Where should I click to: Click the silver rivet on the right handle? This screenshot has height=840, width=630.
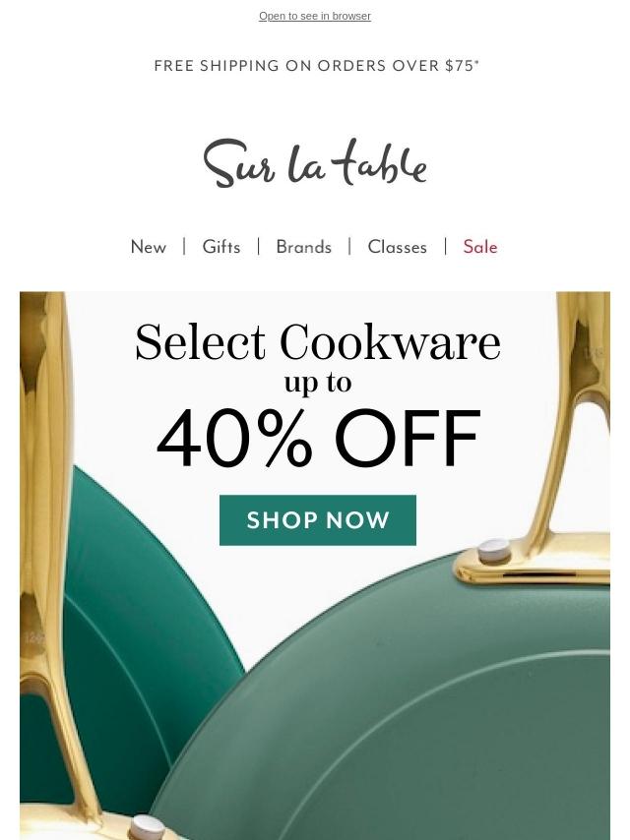(494, 551)
